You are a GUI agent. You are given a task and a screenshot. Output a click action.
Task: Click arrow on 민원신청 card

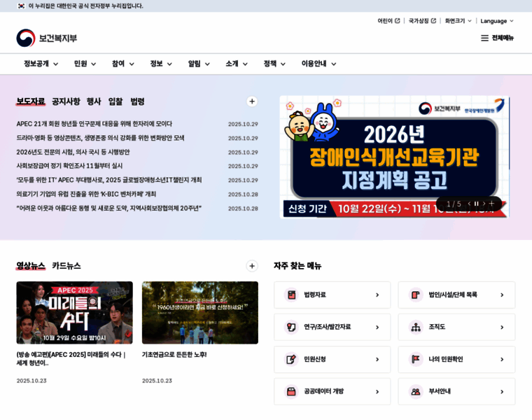(377, 360)
